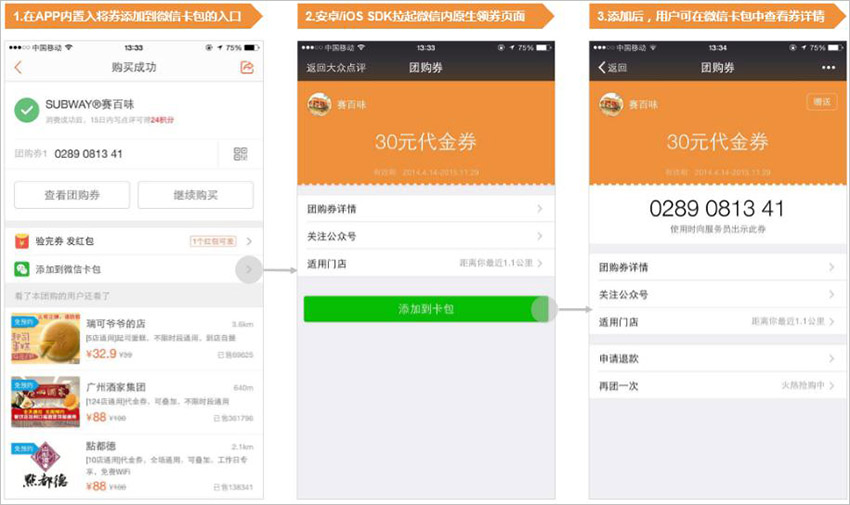Expand 关注公众号 chevron on middle screen
Viewport: 850px width, 505px height.
click(x=539, y=236)
